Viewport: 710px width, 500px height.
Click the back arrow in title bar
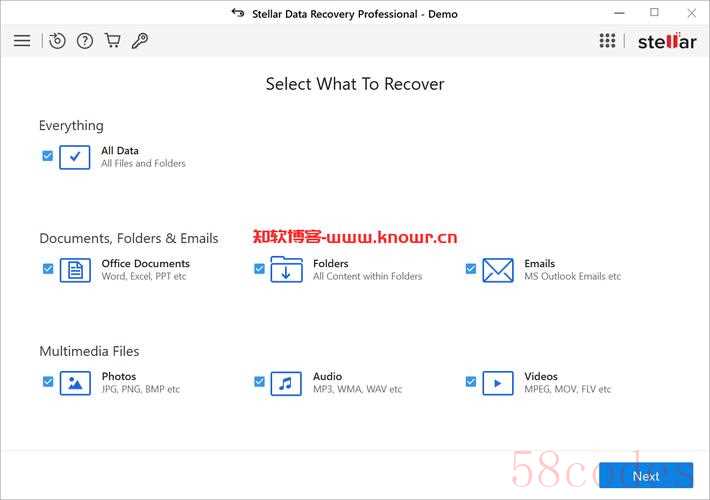pos(238,13)
